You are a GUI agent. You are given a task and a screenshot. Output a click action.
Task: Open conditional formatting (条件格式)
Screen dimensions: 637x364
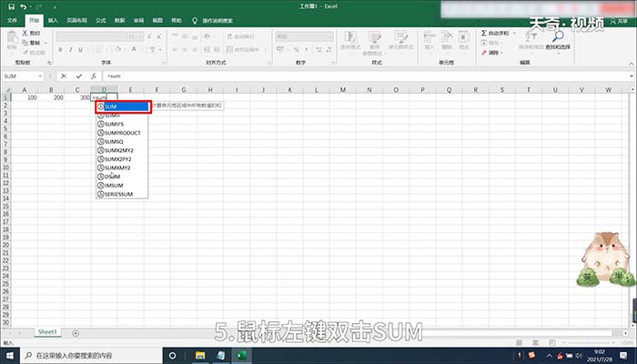349,43
